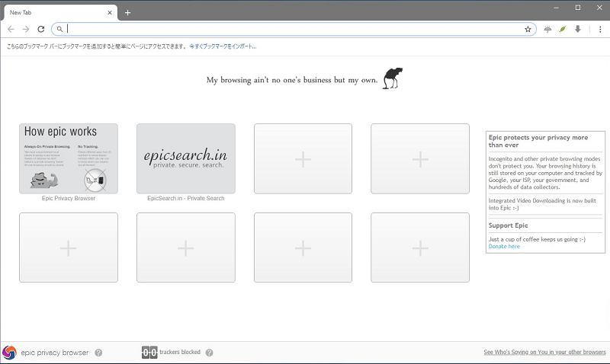The width and height of the screenshot is (610, 364).
Task: Add a site in the empty tile beside epicsearch.in
Action: pos(303,158)
